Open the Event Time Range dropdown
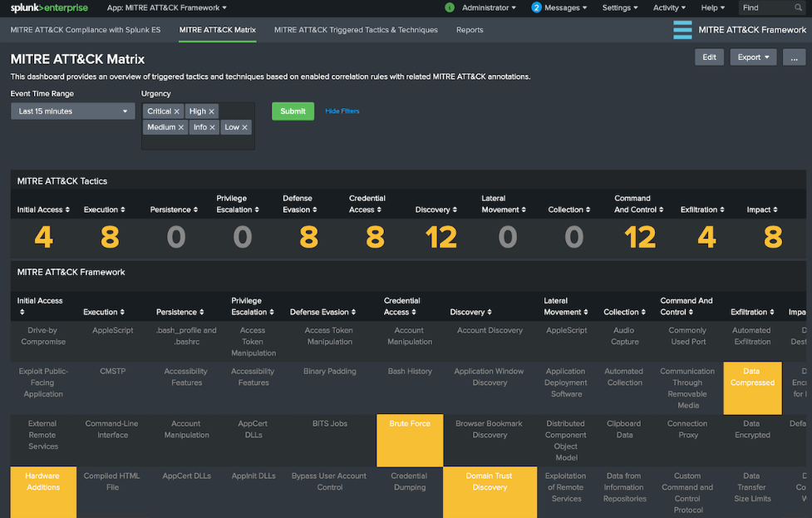 pyautogui.click(x=73, y=111)
